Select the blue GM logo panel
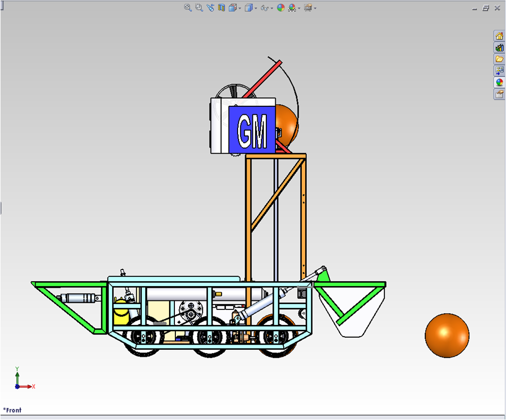The image size is (506, 420). tap(252, 130)
